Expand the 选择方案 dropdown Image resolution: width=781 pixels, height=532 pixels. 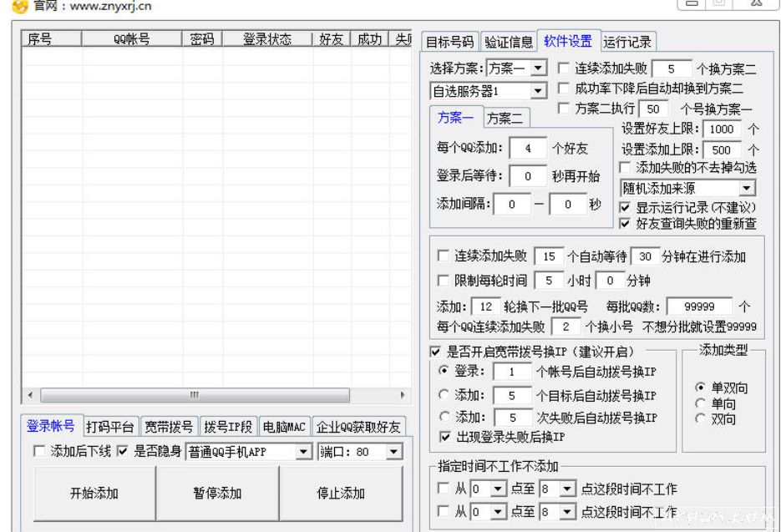click(538, 68)
